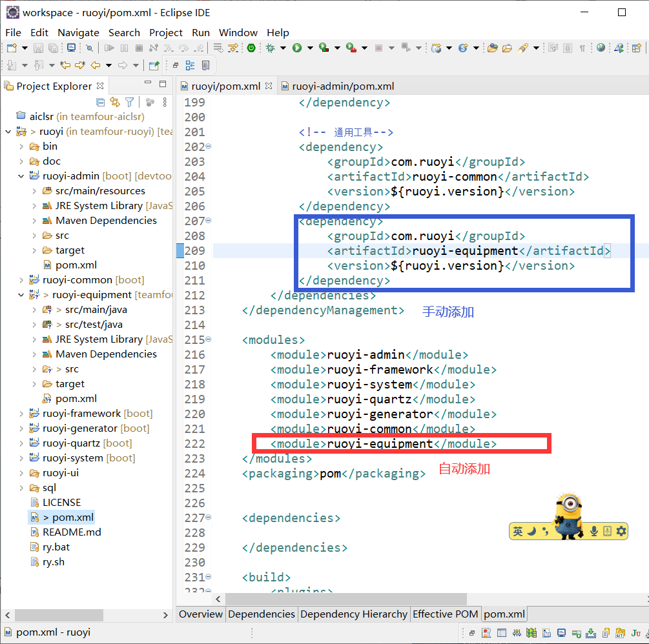Click the IME microphone icon on minion widget

594,531
